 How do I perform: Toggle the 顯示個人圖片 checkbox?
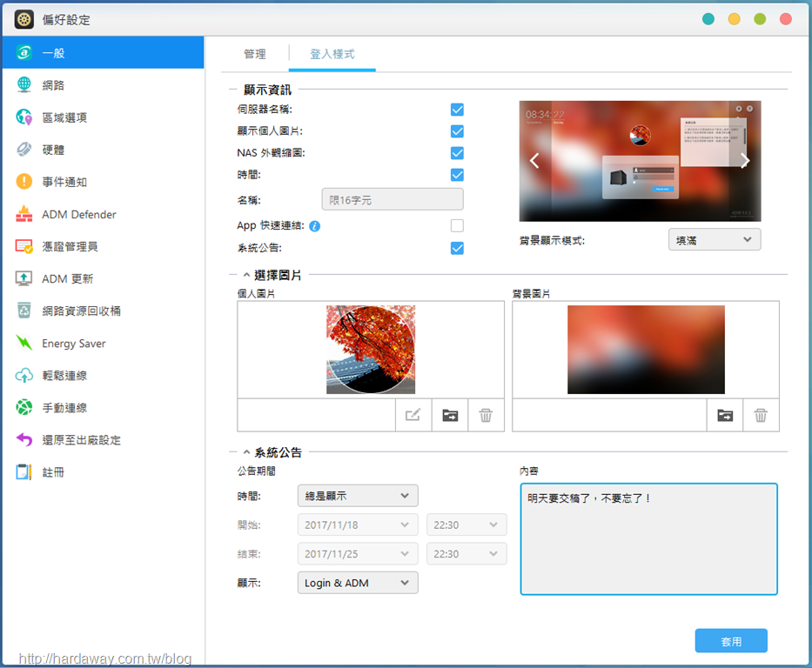pos(457,131)
